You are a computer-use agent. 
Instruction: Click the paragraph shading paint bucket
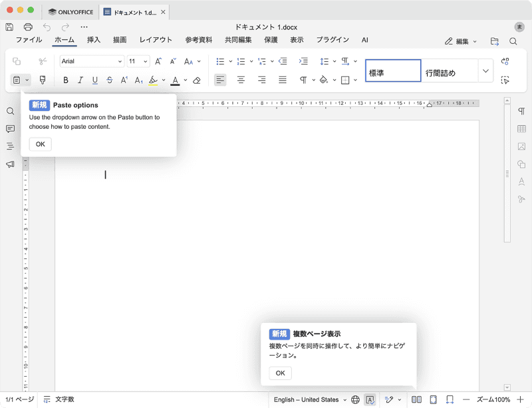[324, 80]
